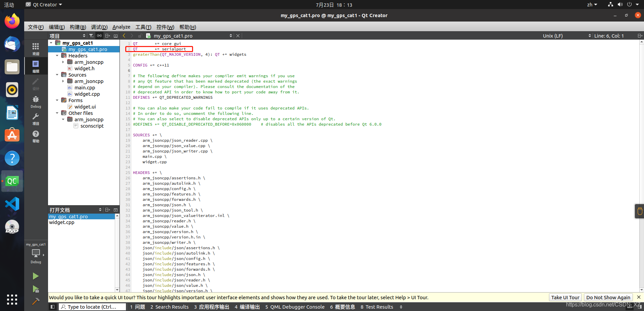
Task: Open the Files manager from the dock
Action: pyautogui.click(x=12, y=67)
